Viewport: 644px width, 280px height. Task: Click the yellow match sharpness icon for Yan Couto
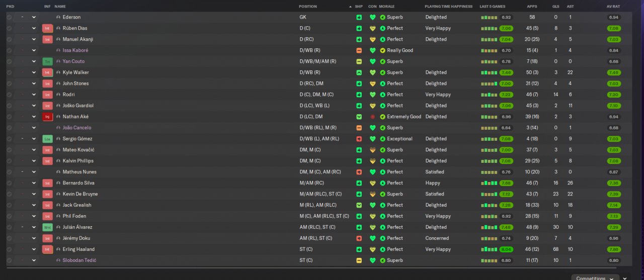coord(359,61)
